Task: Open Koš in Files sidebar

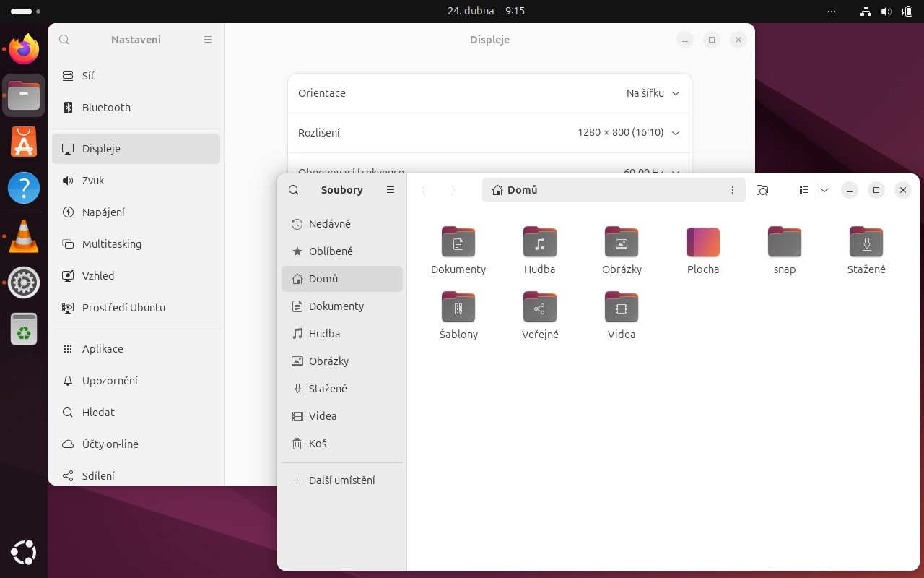Action: point(342,444)
